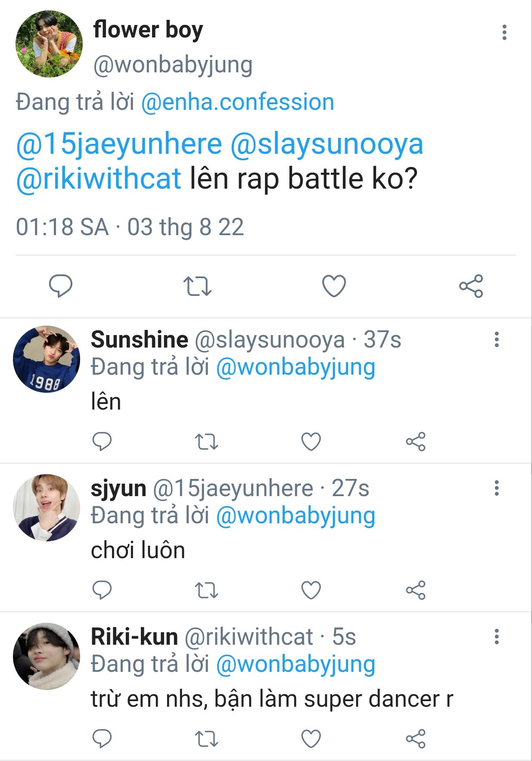Viewport: 532px width, 761px height.
Task: Open options menu on Sunshine's reply
Action: tap(497, 339)
